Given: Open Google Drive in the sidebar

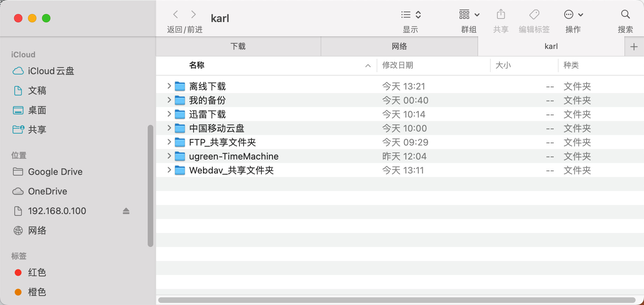Looking at the screenshot, I should (55, 172).
